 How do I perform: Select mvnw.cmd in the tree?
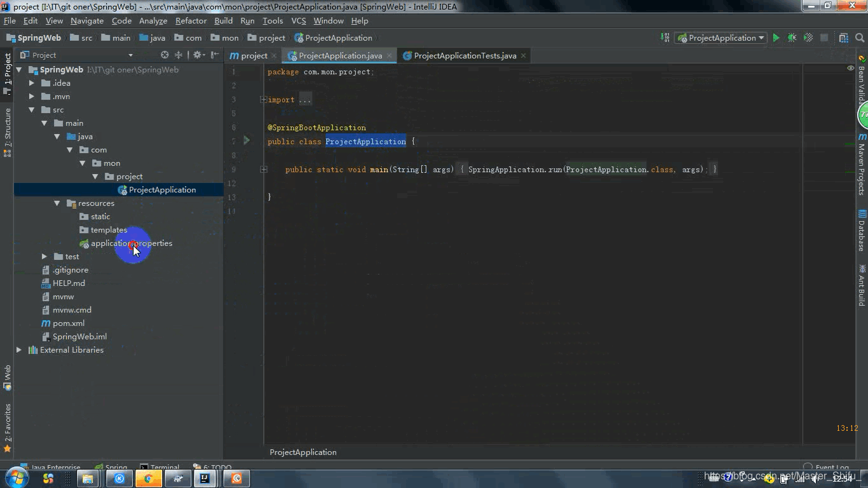click(66, 310)
